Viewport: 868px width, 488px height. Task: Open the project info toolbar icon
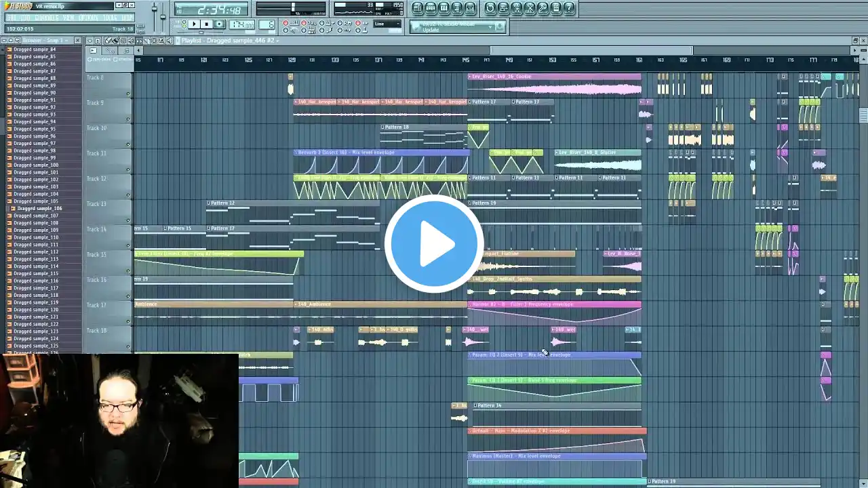coord(555,8)
